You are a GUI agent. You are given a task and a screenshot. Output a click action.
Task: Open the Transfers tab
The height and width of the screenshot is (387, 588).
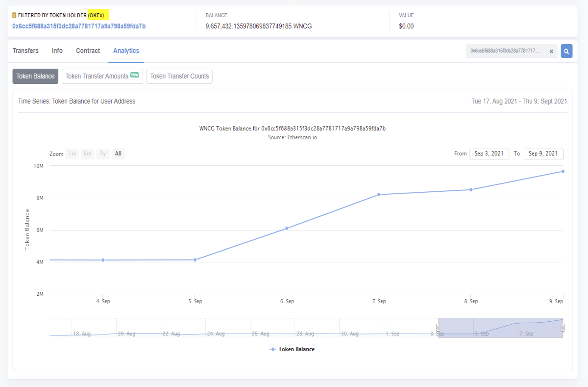point(25,51)
